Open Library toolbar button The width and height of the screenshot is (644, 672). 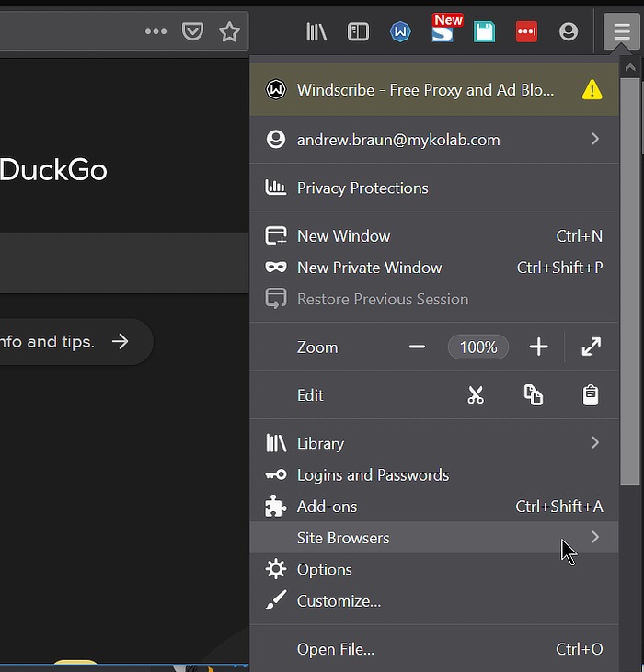click(x=316, y=31)
